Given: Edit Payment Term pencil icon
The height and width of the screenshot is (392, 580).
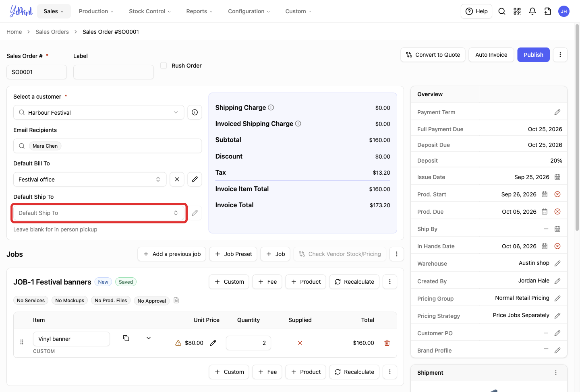Looking at the screenshot, I should pos(557,112).
